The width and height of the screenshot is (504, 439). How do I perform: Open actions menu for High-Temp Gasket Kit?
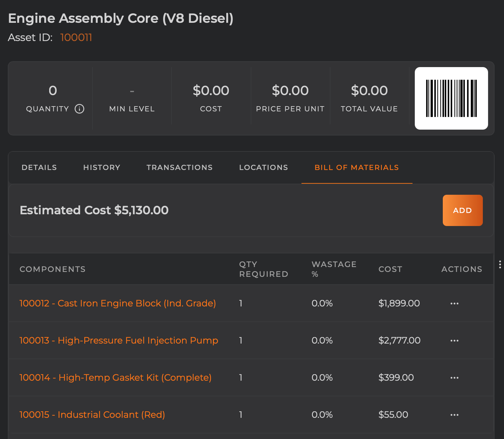(454, 377)
